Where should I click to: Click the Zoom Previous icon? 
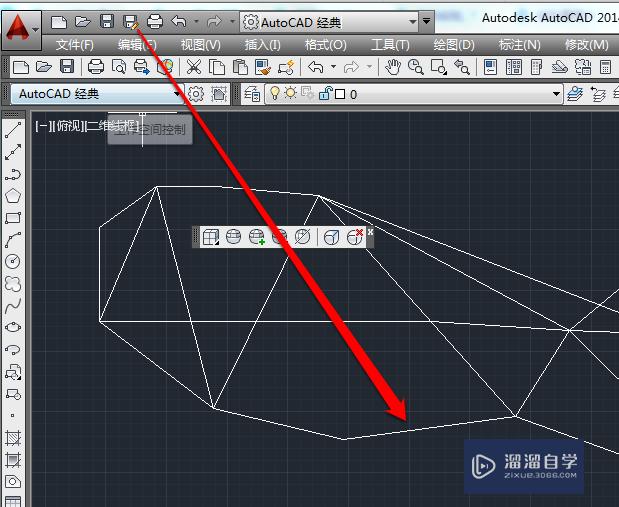tap(462, 67)
